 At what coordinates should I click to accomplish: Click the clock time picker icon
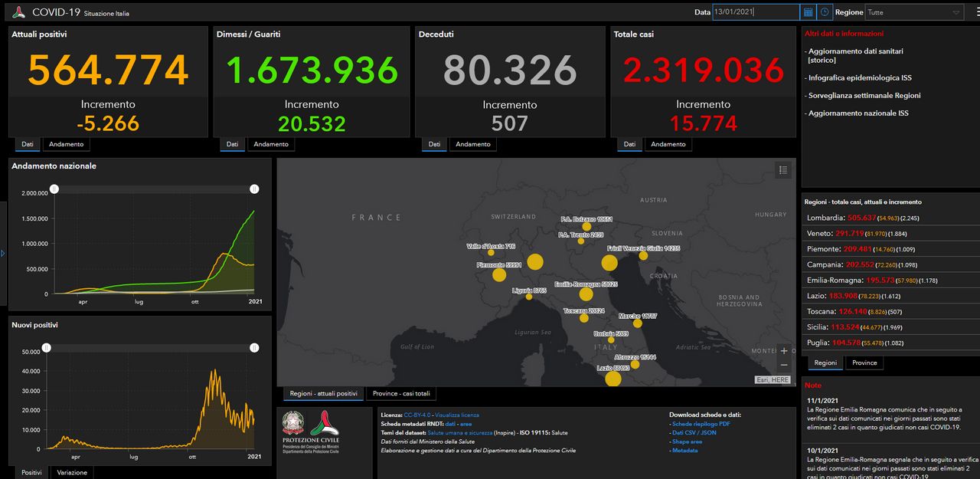click(825, 12)
